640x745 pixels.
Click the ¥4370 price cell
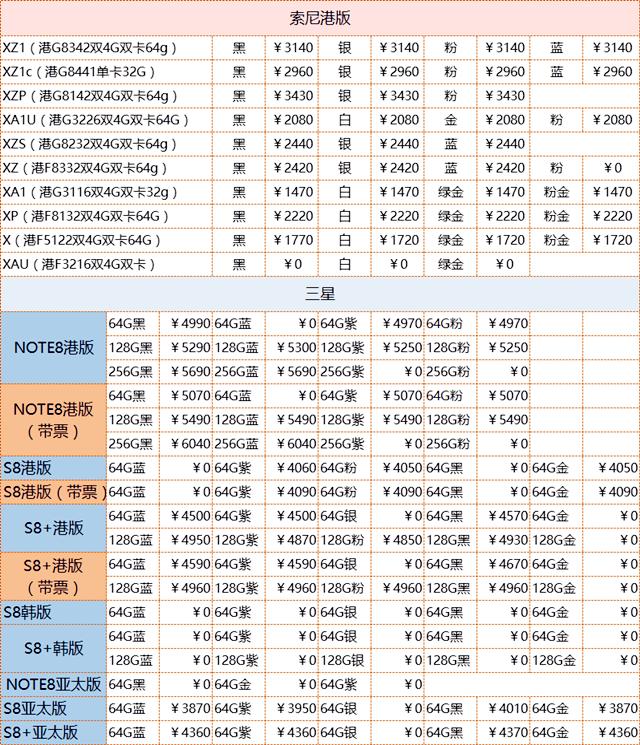[504, 733]
